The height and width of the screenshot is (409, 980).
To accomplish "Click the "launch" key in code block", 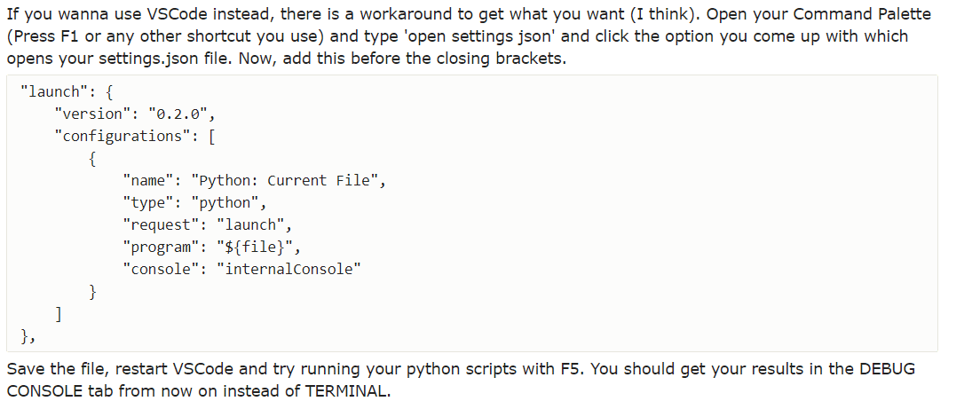I will pos(51,91).
